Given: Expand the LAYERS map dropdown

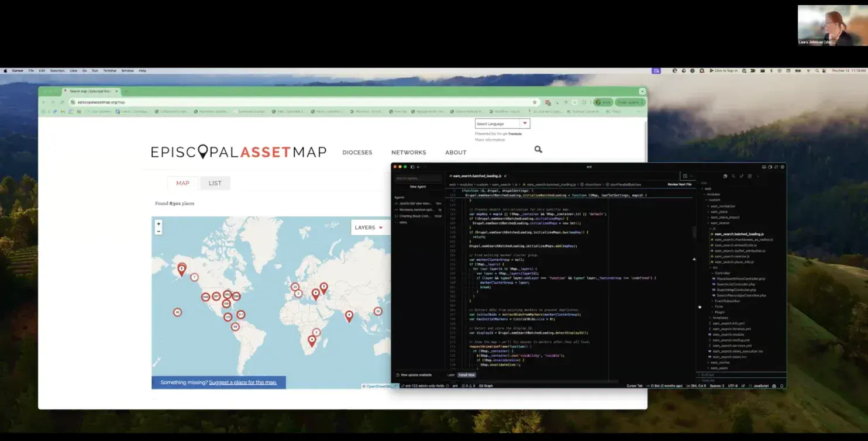Looking at the screenshot, I should point(368,228).
